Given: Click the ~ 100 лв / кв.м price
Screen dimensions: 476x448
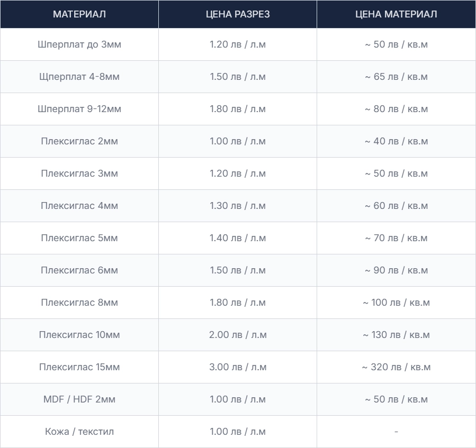Looking at the screenshot, I should (396, 303).
